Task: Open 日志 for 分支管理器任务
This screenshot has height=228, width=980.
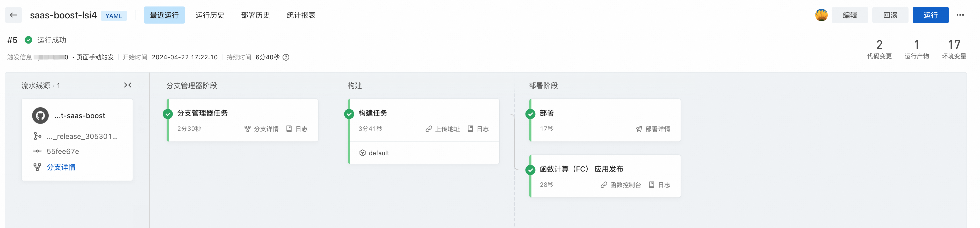Action: click(x=297, y=129)
